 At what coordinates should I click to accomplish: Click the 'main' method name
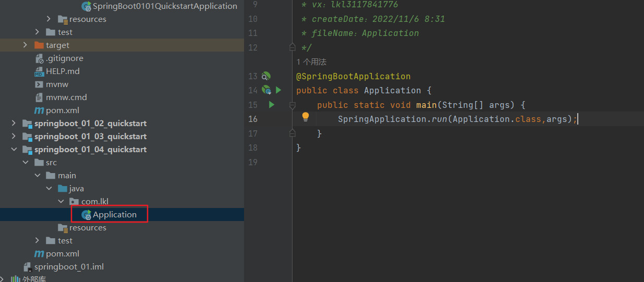427,105
